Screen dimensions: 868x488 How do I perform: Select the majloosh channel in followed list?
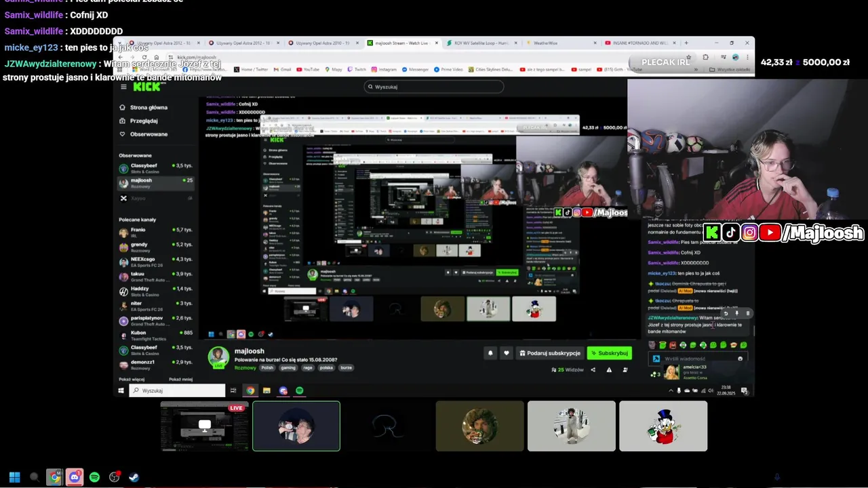[156, 183]
